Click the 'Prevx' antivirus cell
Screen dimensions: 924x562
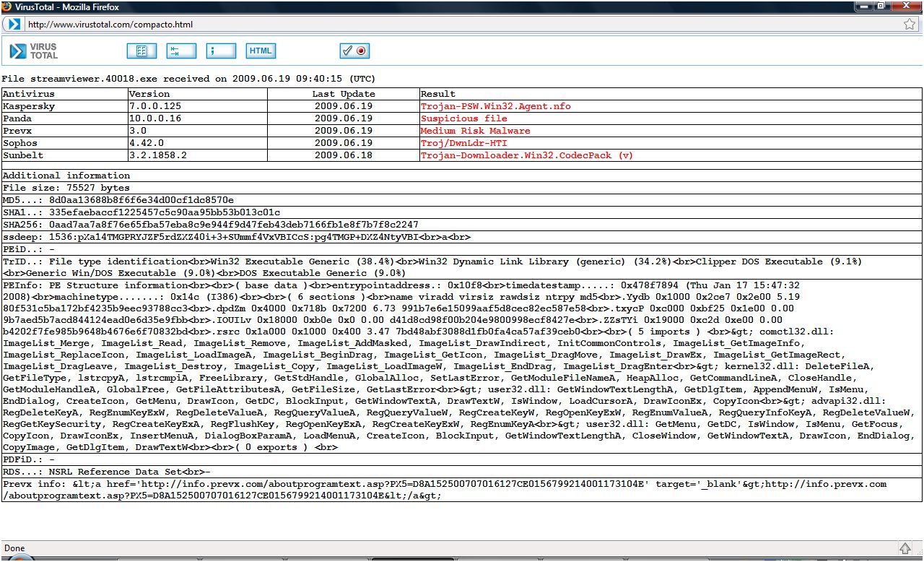[x=65, y=131]
